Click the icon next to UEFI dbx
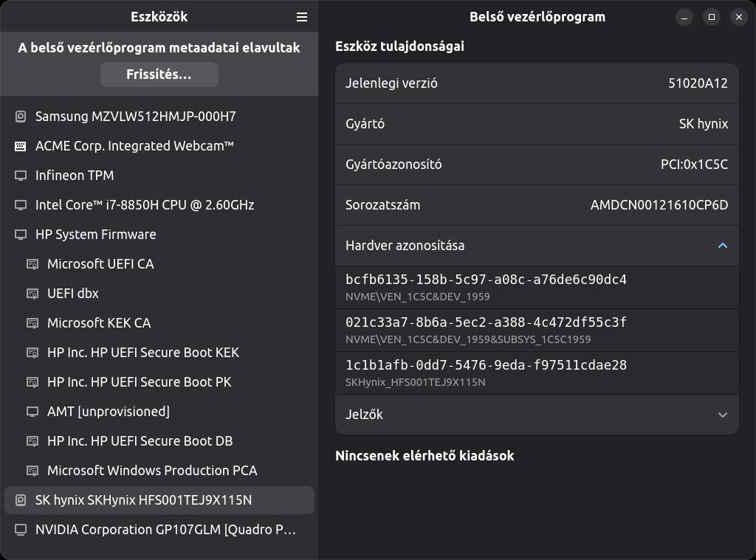 click(x=32, y=294)
